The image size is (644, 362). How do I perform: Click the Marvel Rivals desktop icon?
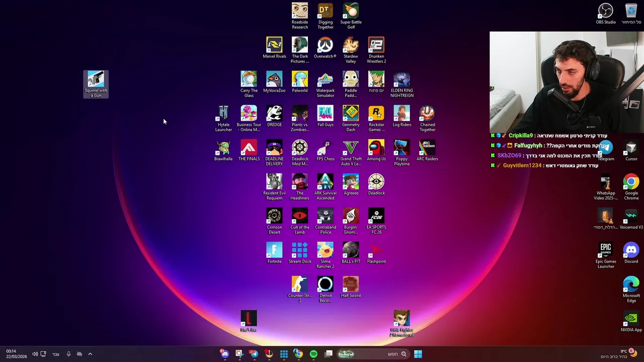pos(274,48)
